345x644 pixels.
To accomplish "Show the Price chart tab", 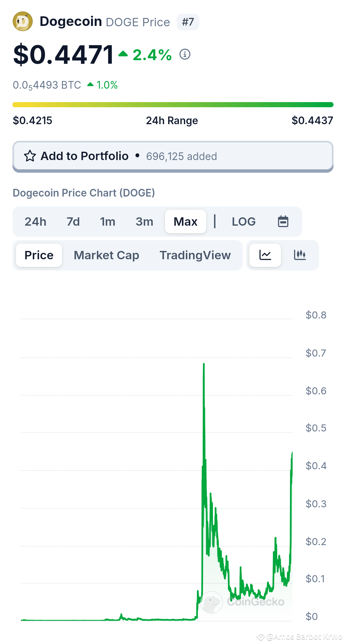I will (39, 255).
